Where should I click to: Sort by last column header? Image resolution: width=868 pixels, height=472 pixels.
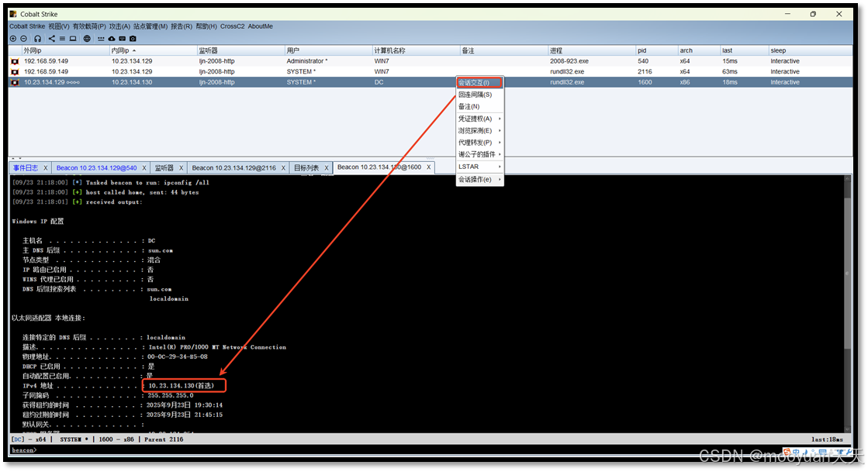coord(744,50)
